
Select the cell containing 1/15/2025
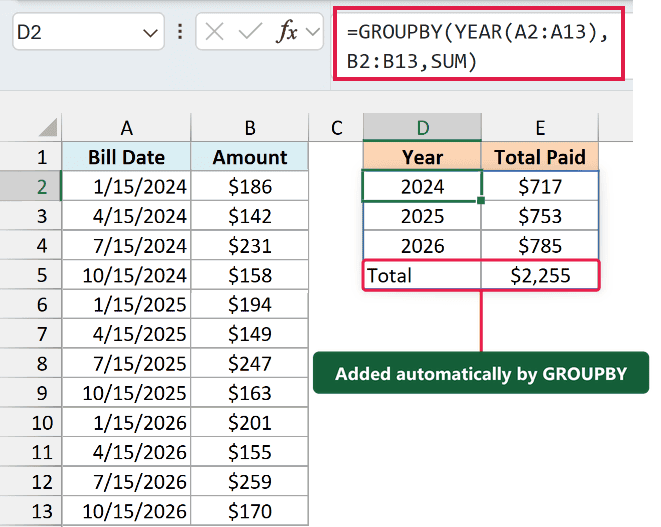coord(126,304)
